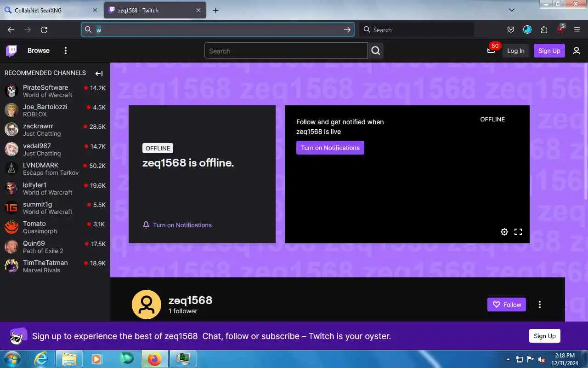Viewport: 588px width, 368px height.
Task: Click the zeq1568 channel name heading
Action: 190,300
